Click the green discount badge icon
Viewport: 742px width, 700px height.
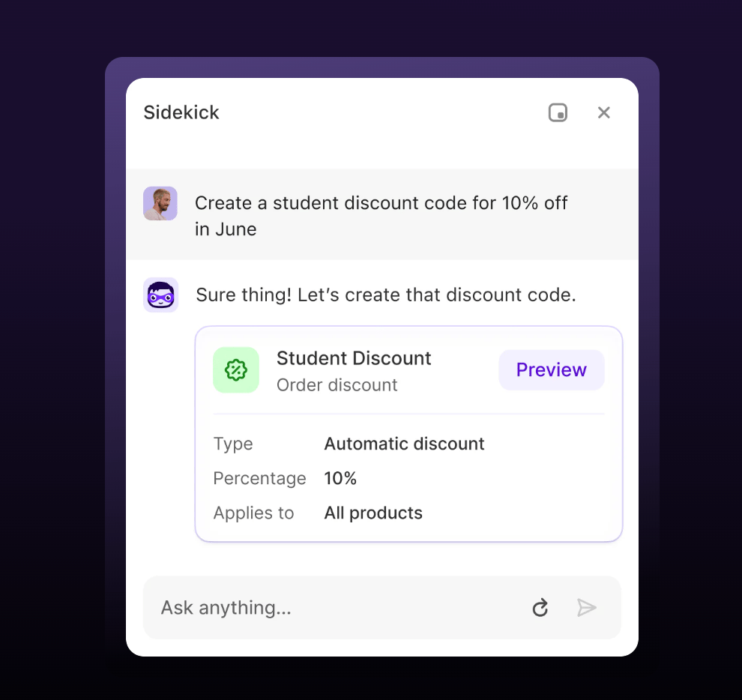click(x=235, y=370)
